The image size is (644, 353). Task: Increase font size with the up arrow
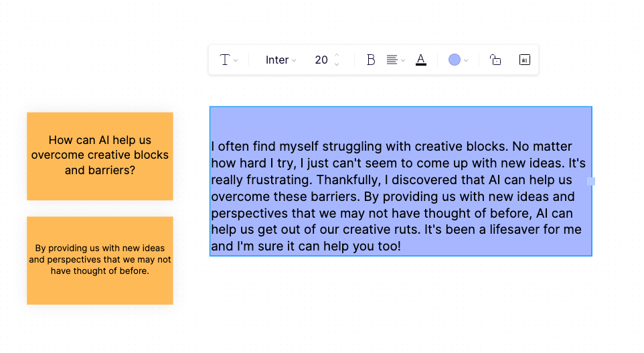[x=337, y=55]
